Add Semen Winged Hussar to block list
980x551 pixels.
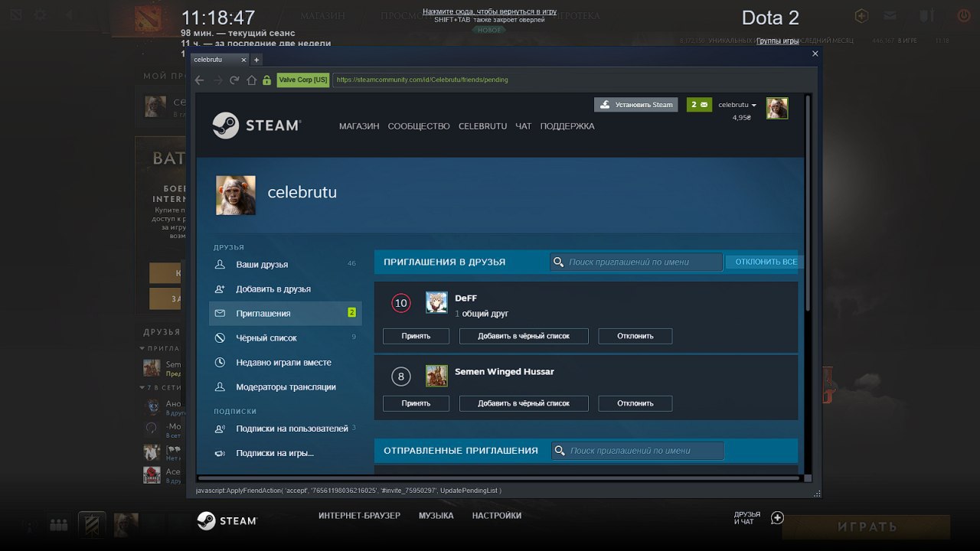pyautogui.click(x=524, y=403)
